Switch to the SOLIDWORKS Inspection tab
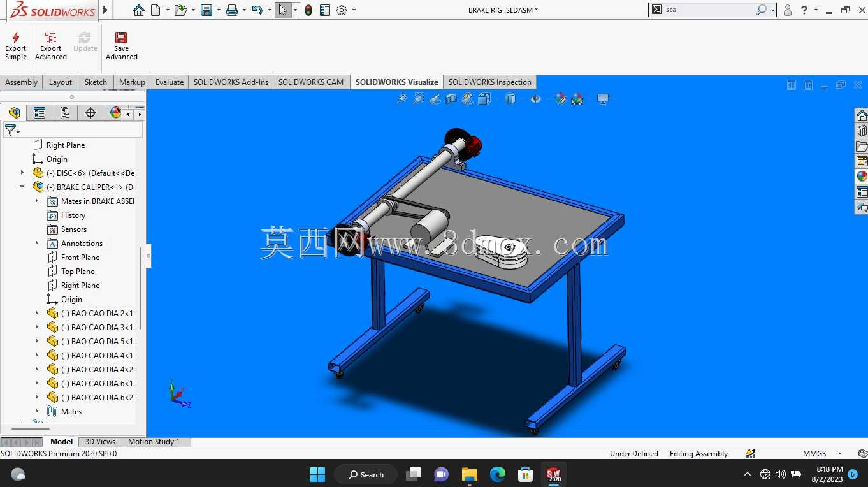Viewport: 868px width, 487px height. point(489,82)
